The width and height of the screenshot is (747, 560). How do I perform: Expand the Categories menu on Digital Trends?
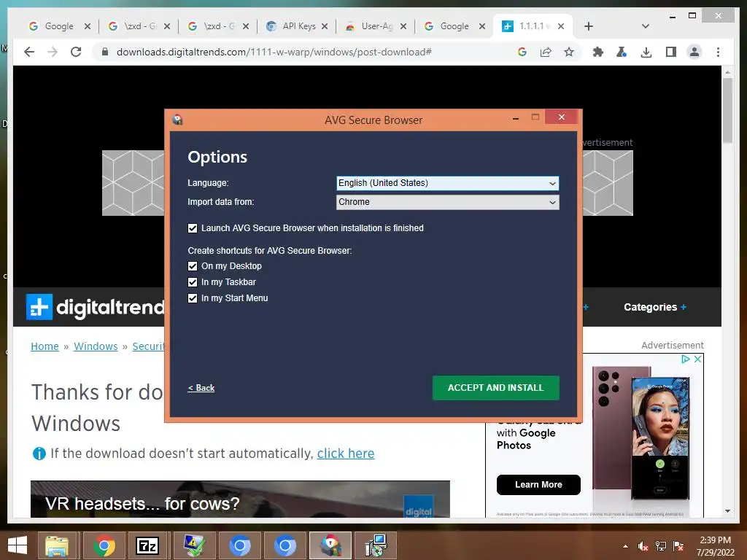[655, 307]
